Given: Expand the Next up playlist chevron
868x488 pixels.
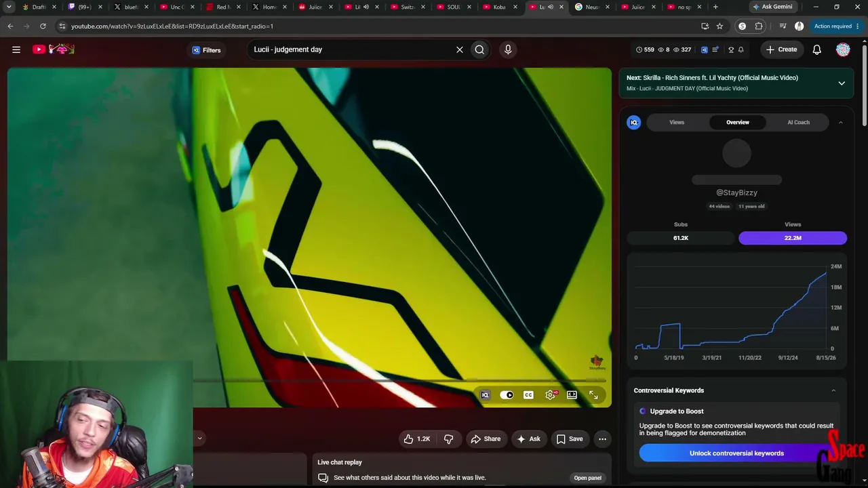Looking at the screenshot, I should [x=842, y=83].
